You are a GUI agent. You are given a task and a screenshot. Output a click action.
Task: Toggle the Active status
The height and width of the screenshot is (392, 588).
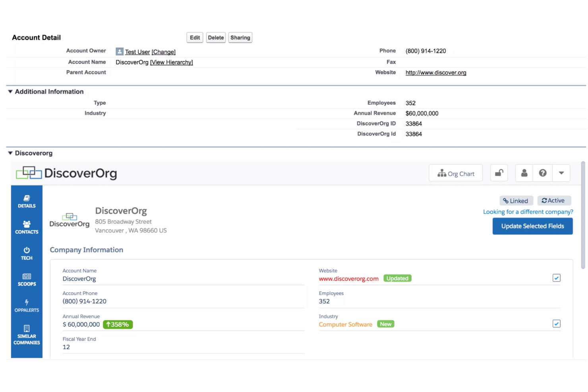tap(554, 201)
